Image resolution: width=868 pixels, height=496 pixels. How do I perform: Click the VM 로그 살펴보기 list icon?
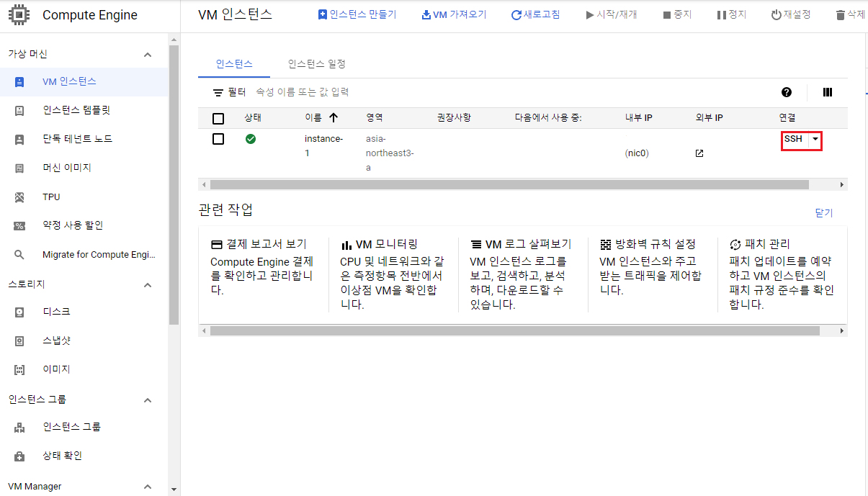click(x=476, y=245)
